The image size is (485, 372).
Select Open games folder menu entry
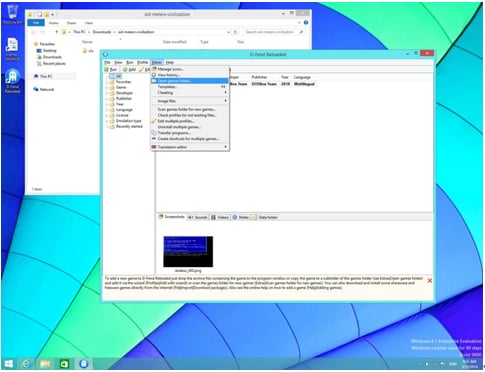point(189,81)
